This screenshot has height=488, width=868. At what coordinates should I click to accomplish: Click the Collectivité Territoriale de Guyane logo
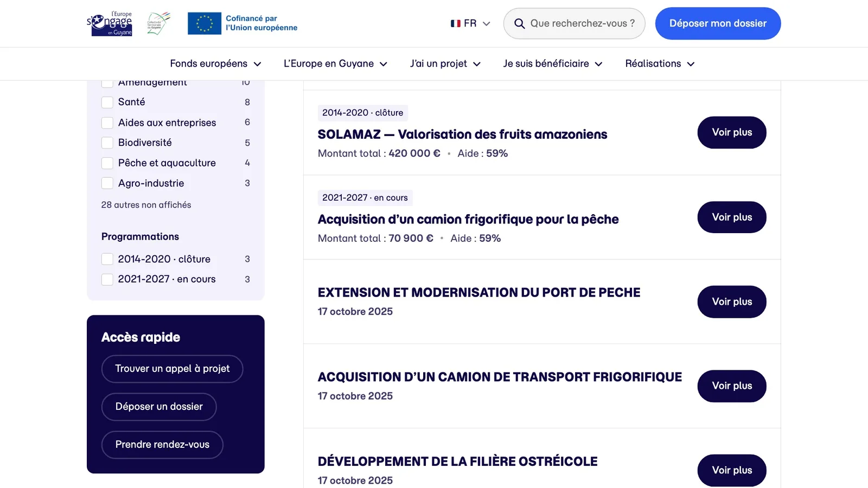click(x=159, y=23)
